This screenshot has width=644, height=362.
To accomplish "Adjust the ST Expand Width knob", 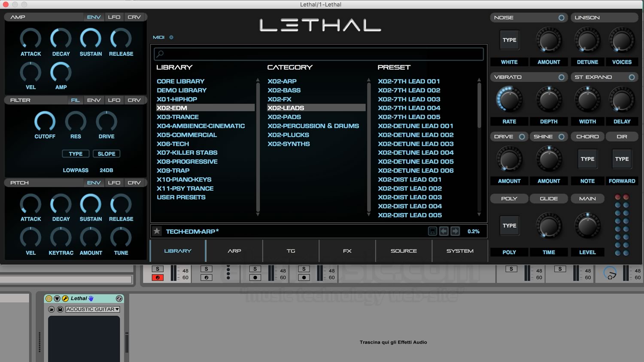I will pos(587,99).
